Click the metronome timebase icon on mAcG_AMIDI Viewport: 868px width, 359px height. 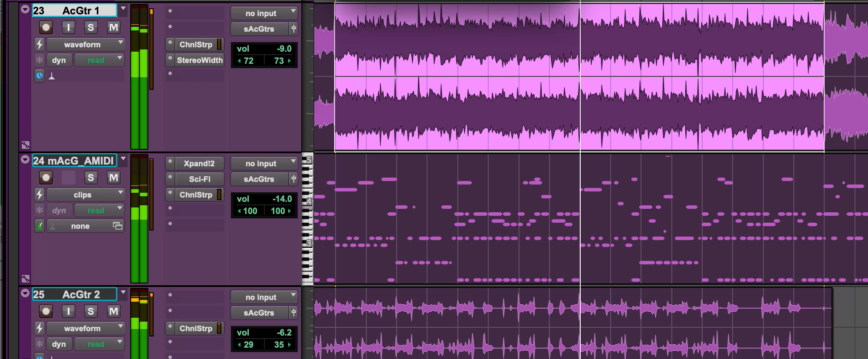[x=39, y=226]
